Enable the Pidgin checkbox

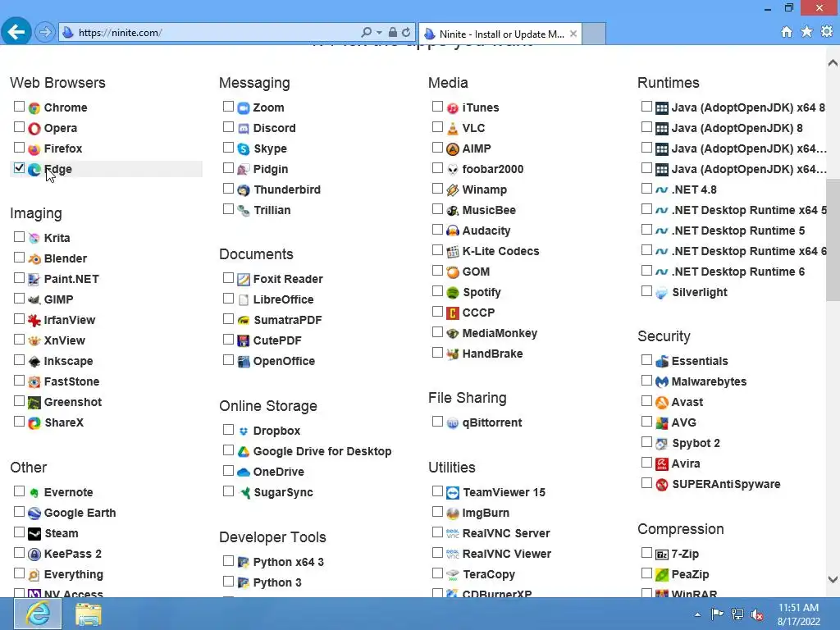coord(228,168)
